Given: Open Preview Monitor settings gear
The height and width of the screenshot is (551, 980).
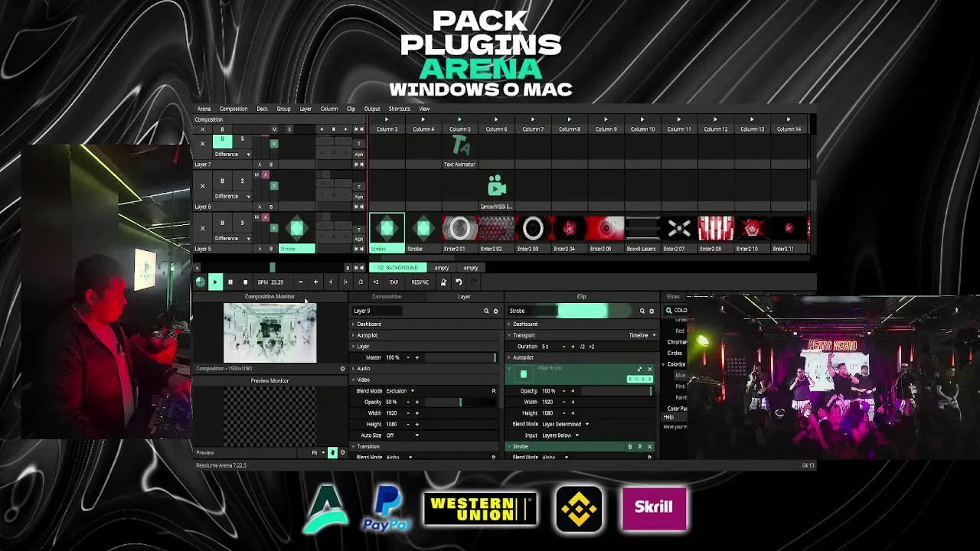Looking at the screenshot, I should [342, 452].
